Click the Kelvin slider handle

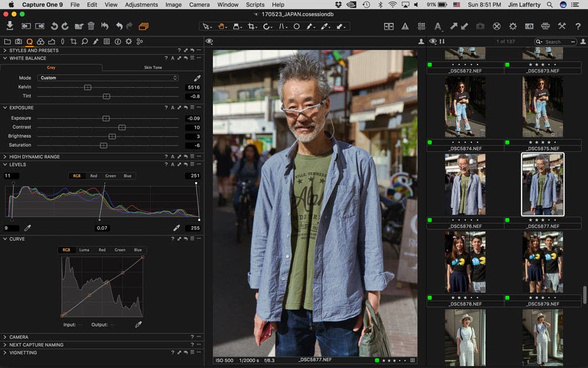click(x=88, y=87)
